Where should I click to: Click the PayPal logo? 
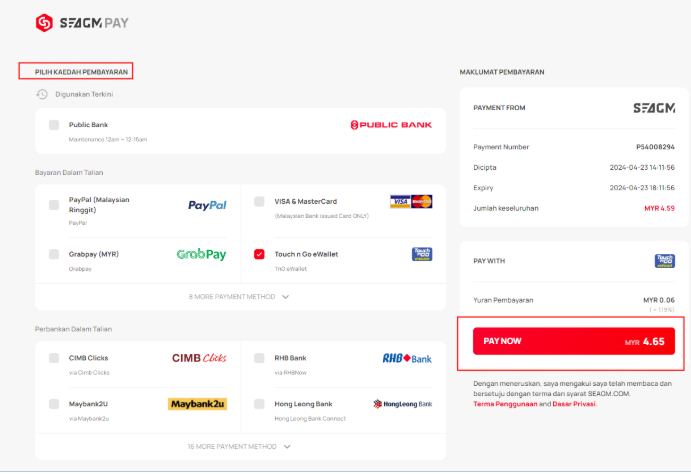pyautogui.click(x=207, y=205)
